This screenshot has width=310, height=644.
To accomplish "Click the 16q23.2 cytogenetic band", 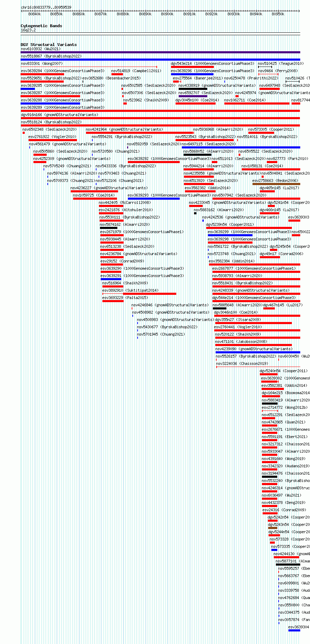I will coord(28,30).
